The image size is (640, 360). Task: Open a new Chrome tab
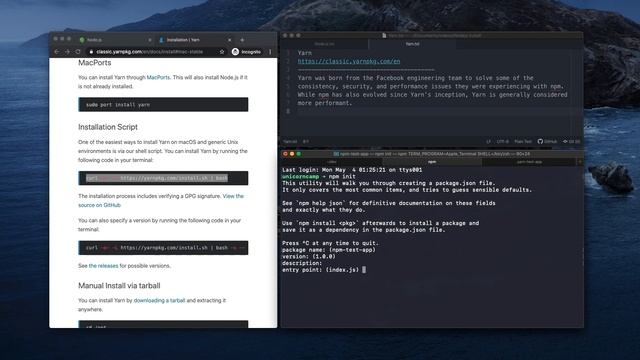tap(242, 40)
